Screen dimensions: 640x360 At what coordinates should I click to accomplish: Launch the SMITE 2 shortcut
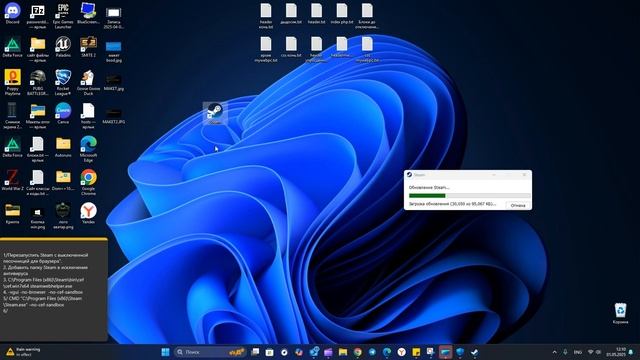click(88, 47)
